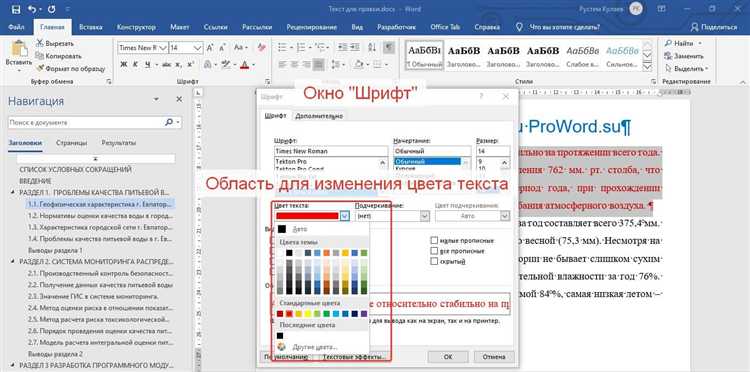Switch to the Вставка ribbon tab
The image size is (750, 372).
point(90,27)
